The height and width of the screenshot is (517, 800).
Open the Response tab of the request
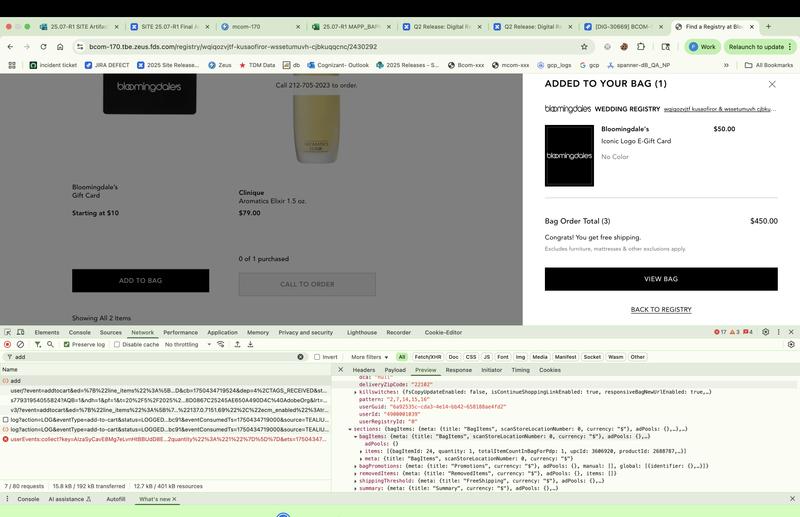459,370
